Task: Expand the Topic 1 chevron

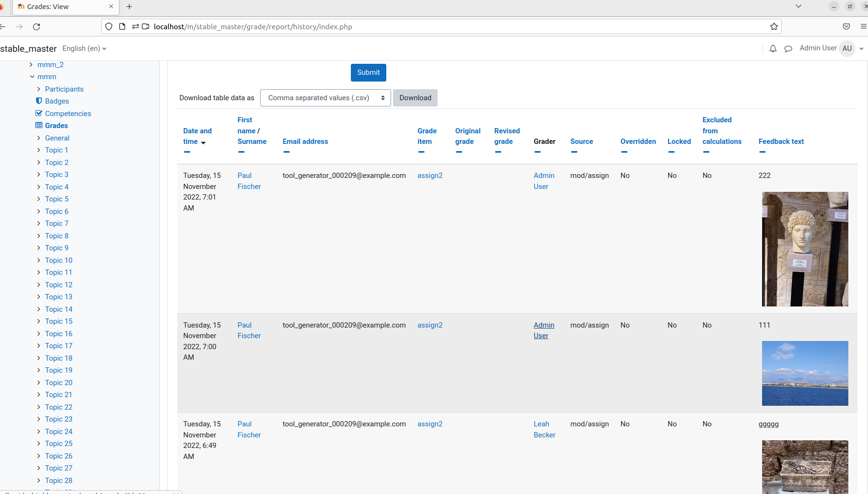Action: [x=39, y=150]
